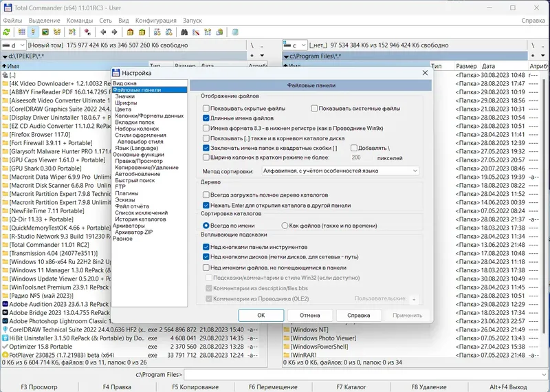The width and height of the screenshot is (550, 392).
Task: Open right panel directory history arrow
Action: tap(543, 56)
